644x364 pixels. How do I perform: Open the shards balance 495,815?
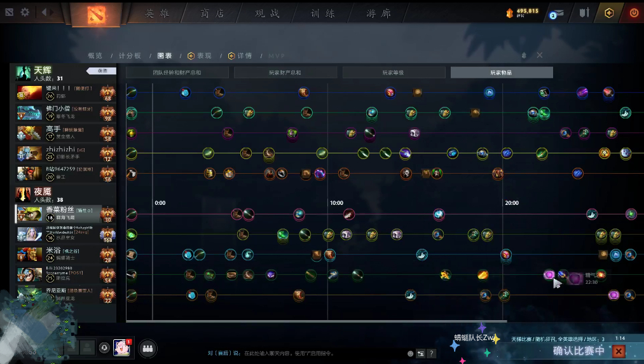coord(522,13)
